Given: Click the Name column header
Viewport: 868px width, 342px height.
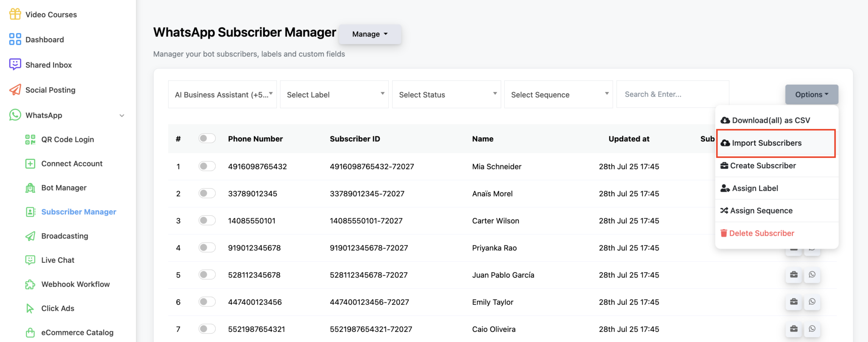Looking at the screenshot, I should pyautogui.click(x=483, y=139).
